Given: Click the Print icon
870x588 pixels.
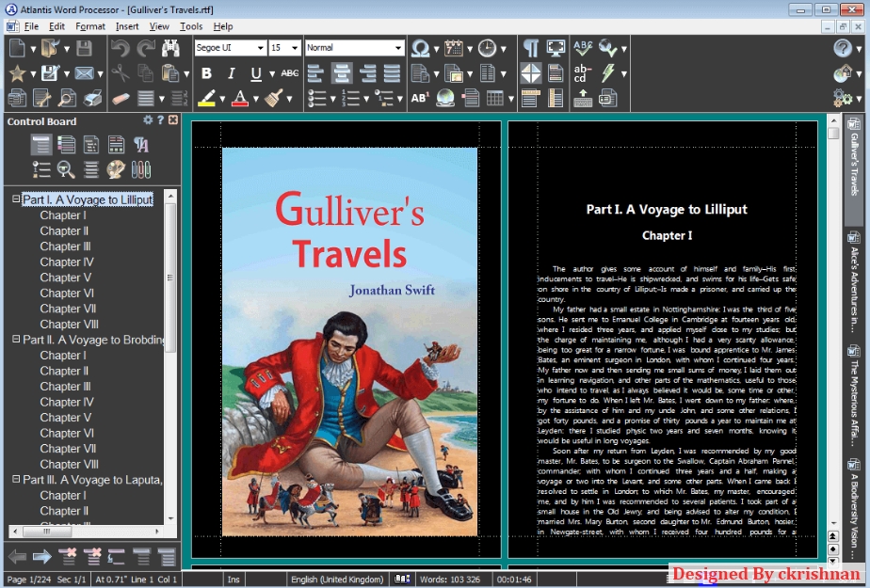Looking at the screenshot, I should pos(92,99).
